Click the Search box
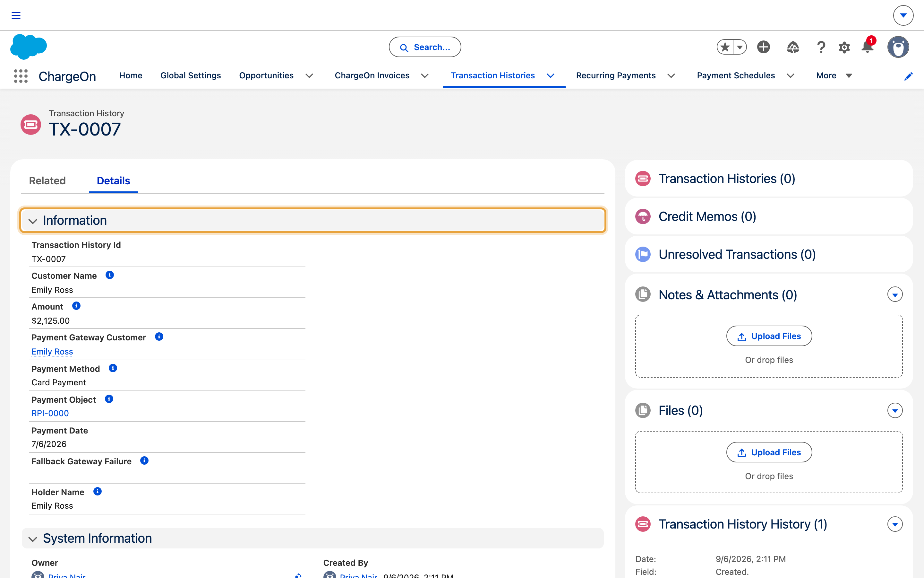The width and height of the screenshot is (924, 578). (425, 47)
